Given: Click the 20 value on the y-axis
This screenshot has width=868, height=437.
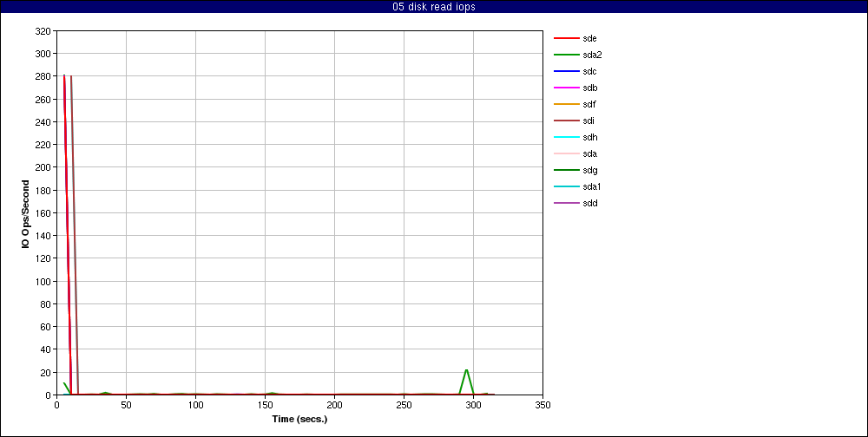Looking at the screenshot, I should click(x=45, y=372).
